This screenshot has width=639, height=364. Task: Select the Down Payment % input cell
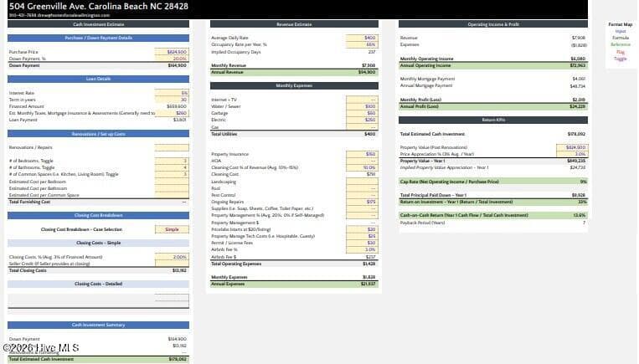[x=172, y=59]
